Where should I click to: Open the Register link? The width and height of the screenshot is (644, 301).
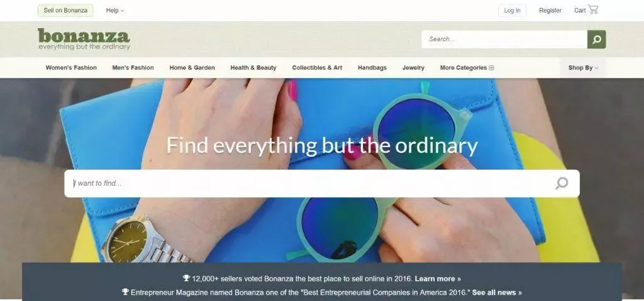(x=550, y=10)
